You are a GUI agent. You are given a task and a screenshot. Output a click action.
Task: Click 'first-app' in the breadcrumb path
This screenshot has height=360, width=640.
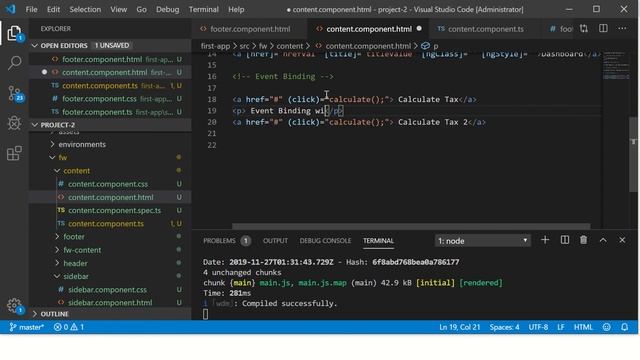[x=216, y=46]
